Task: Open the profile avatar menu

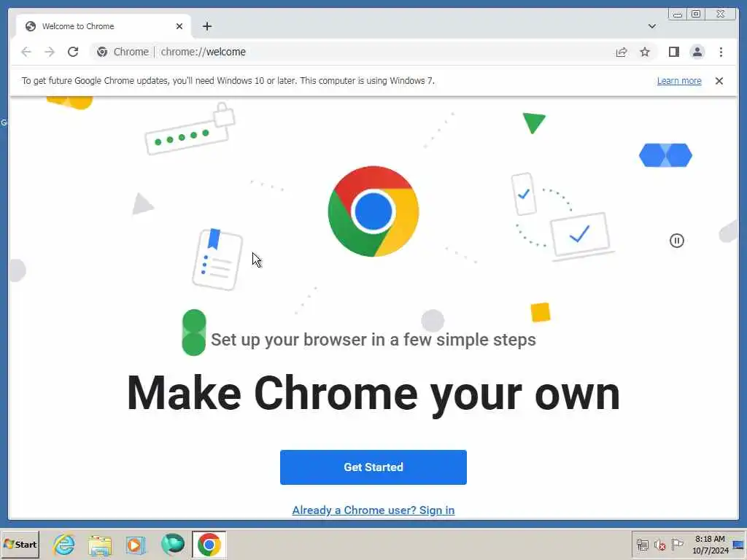Action: point(697,52)
